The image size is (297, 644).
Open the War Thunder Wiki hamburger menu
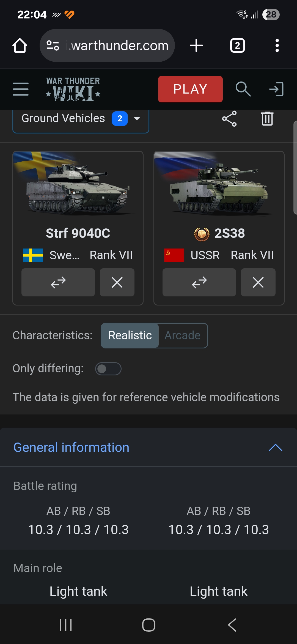(x=20, y=89)
